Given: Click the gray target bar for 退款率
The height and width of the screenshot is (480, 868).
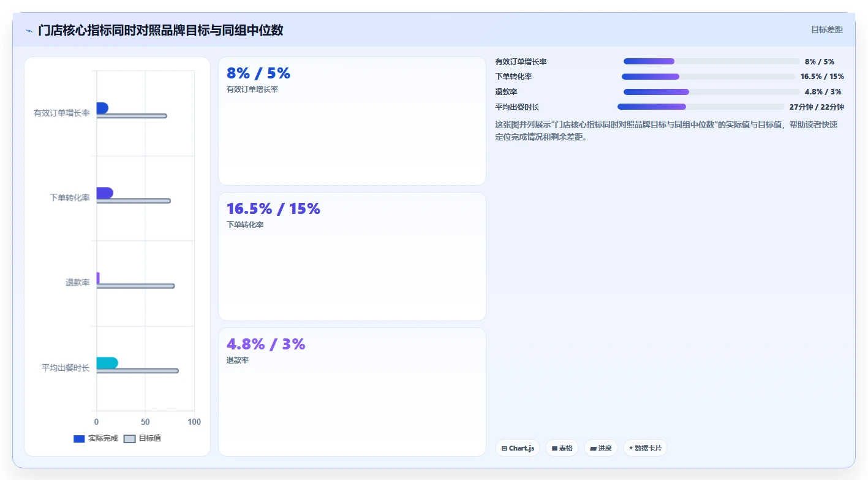Looking at the screenshot, I should tap(135, 286).
